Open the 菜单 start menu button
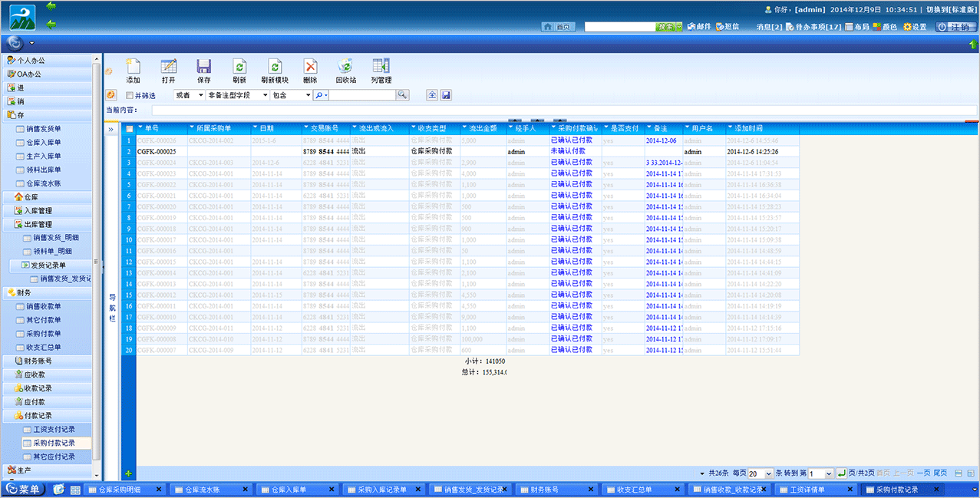The image size is (980, 498). coord(24,490)
